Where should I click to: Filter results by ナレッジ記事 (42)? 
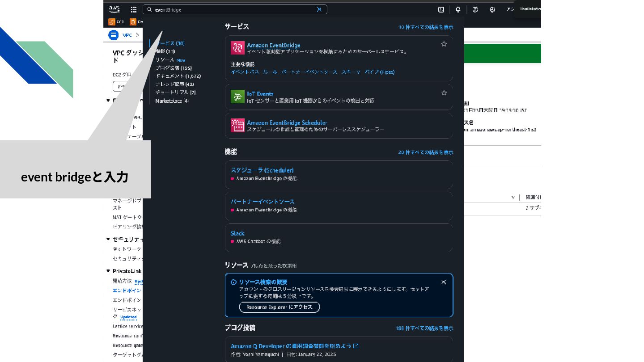(x=175, y=84)
